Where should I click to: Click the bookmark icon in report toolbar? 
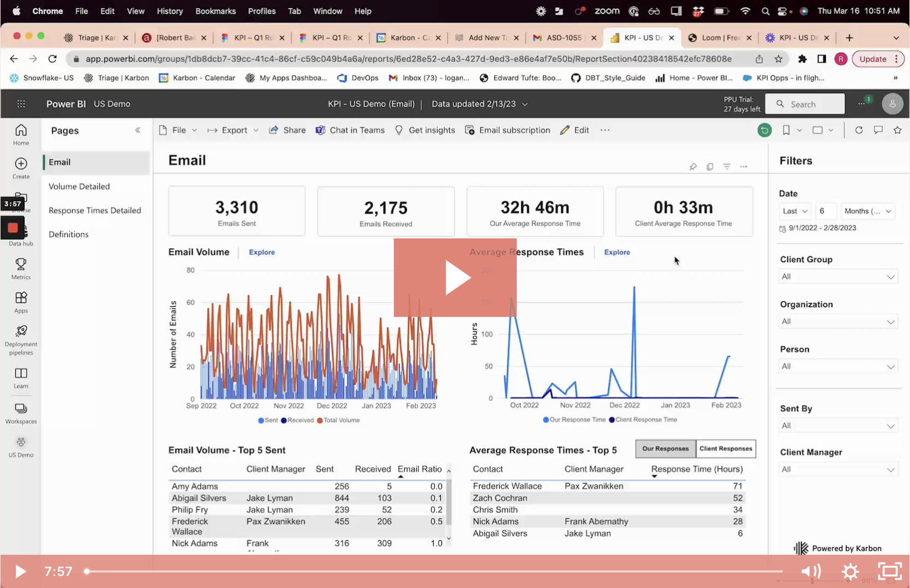(786, 130)
